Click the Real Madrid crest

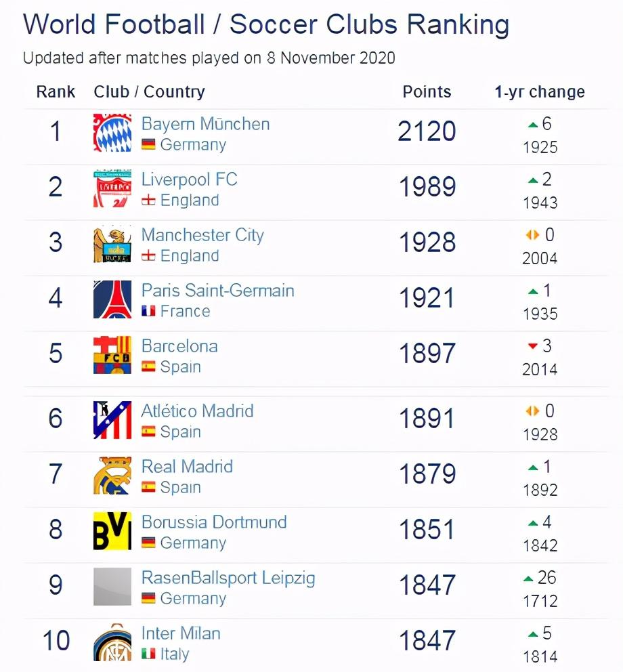[x=112, y=476]
